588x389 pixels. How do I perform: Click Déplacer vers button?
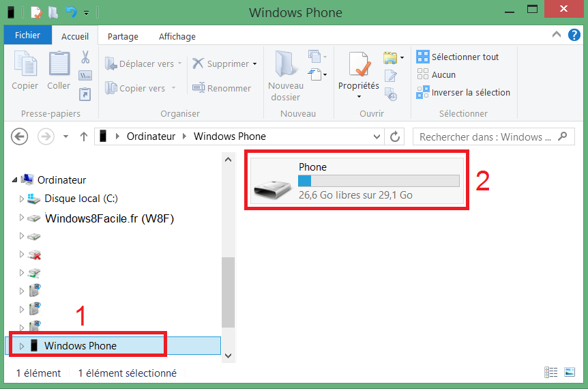point(143,63)
